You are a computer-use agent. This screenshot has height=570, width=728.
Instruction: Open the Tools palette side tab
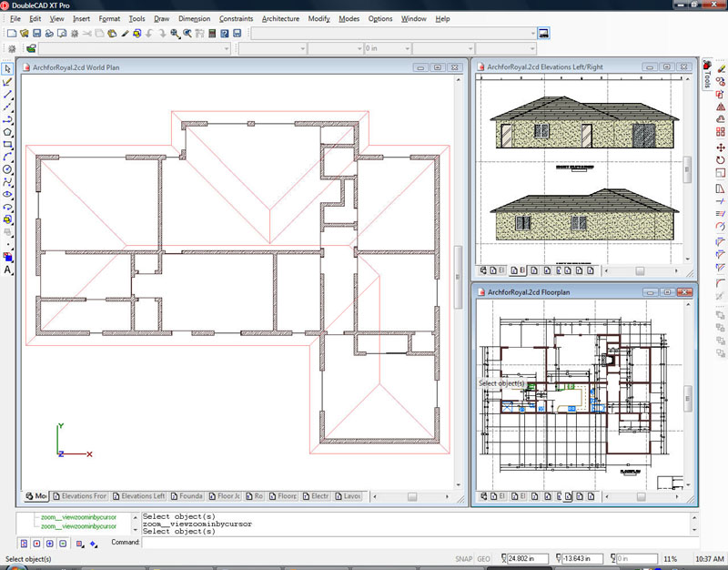pyautogui.click(x=707, y=74)
